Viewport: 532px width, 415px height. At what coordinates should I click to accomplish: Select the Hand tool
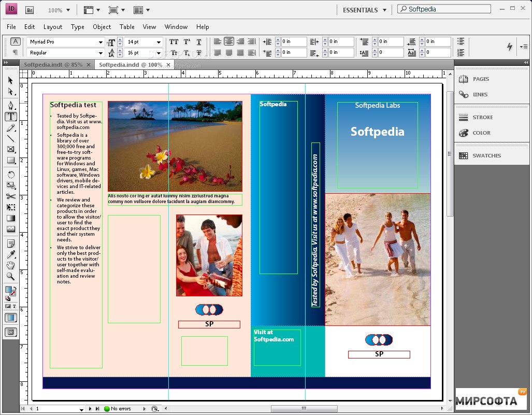pos(10,265)
